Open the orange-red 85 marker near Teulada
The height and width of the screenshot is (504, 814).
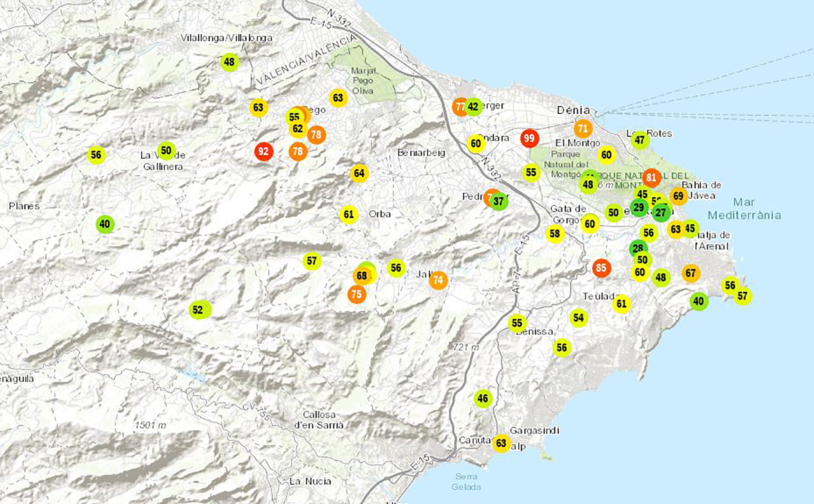point(601,268)
